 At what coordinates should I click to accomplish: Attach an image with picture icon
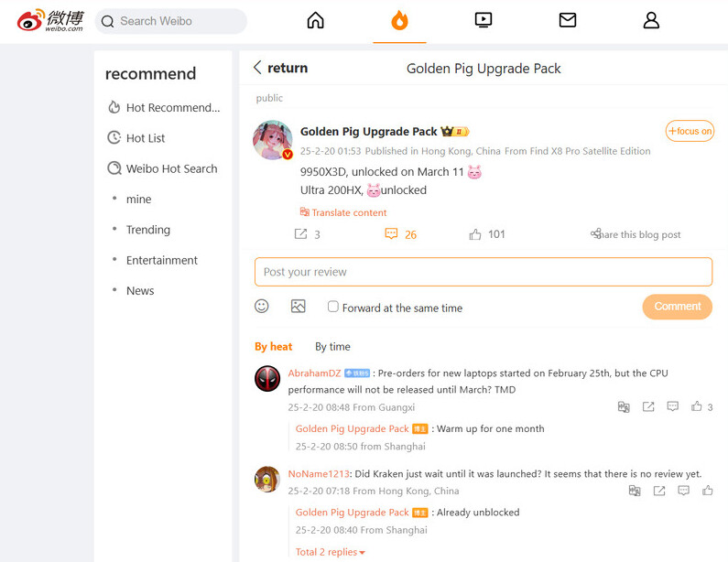[299, 307]
